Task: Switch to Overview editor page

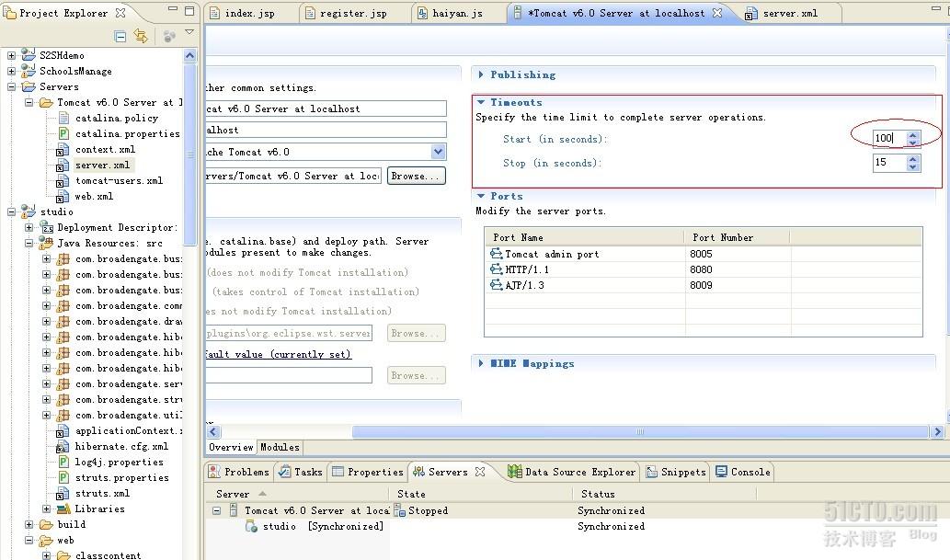Action: pos(231,447)
